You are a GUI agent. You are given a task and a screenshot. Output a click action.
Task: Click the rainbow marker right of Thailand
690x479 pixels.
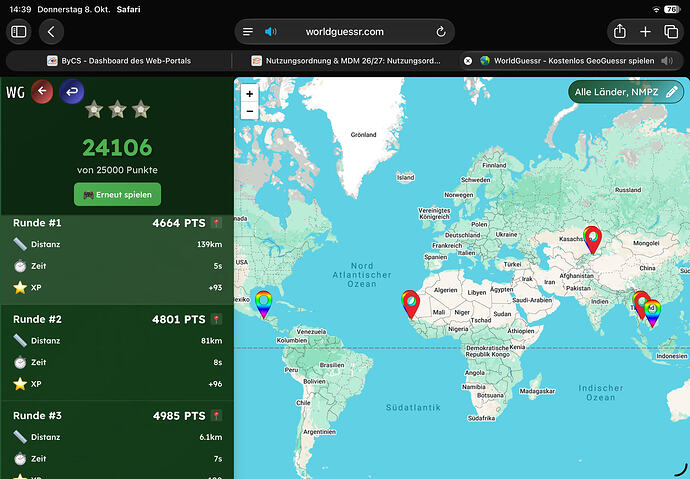coord(652,313)
